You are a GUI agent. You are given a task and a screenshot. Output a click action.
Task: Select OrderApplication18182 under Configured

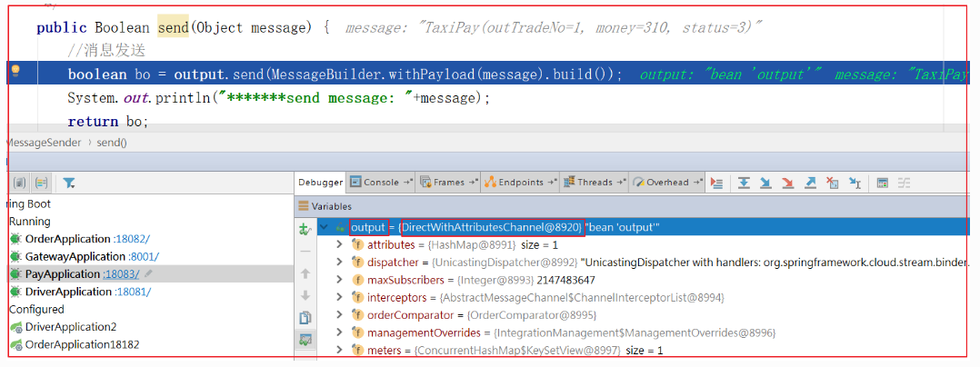[x=82, y=344]
